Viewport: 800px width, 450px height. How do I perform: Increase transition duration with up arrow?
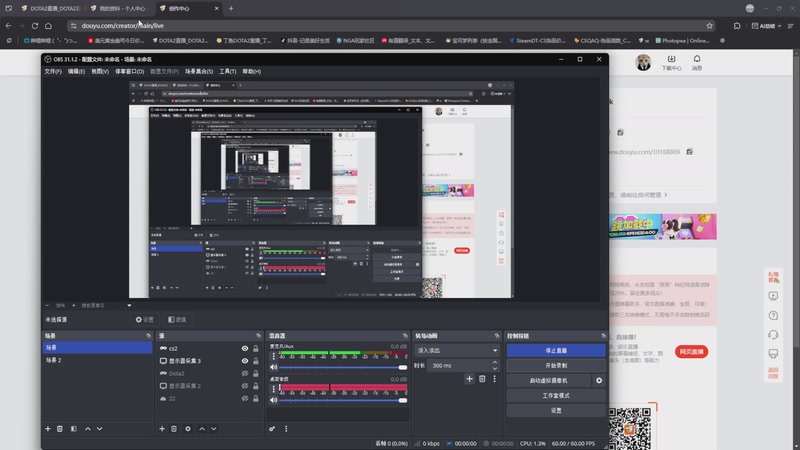[494, 363]
